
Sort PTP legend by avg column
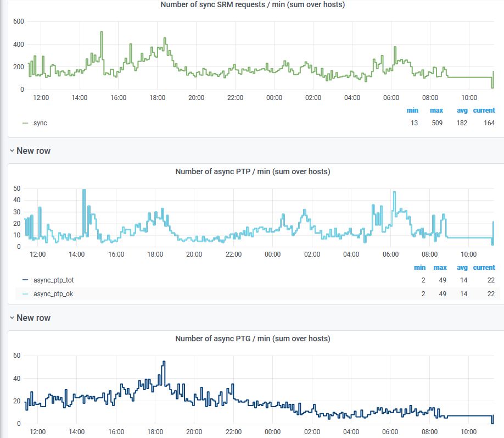[x=462, y=268]
